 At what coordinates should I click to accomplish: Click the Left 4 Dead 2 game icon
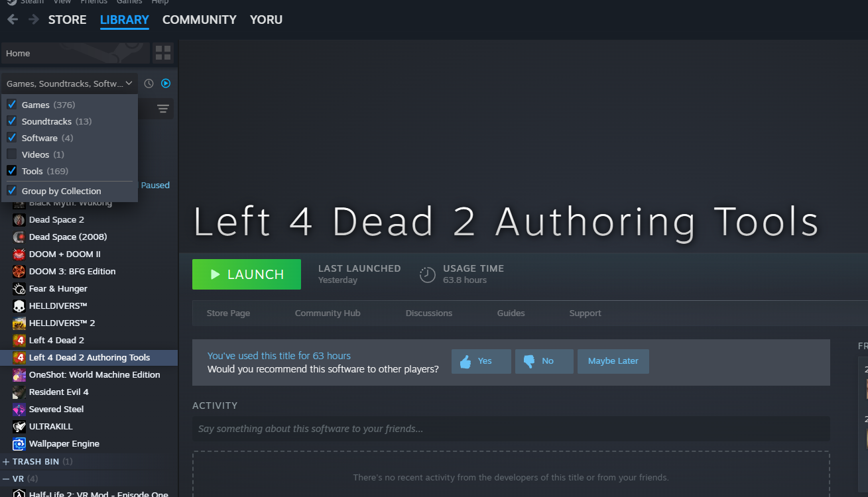pyautogui.click(x=19, y=341)
